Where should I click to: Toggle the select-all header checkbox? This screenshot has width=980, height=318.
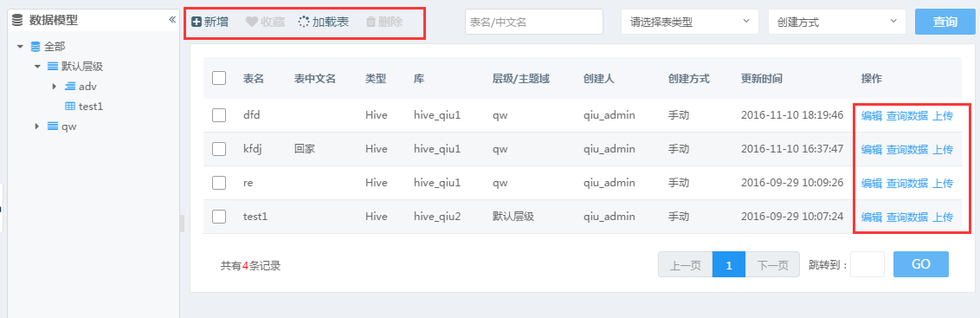[x=219, y=78]
